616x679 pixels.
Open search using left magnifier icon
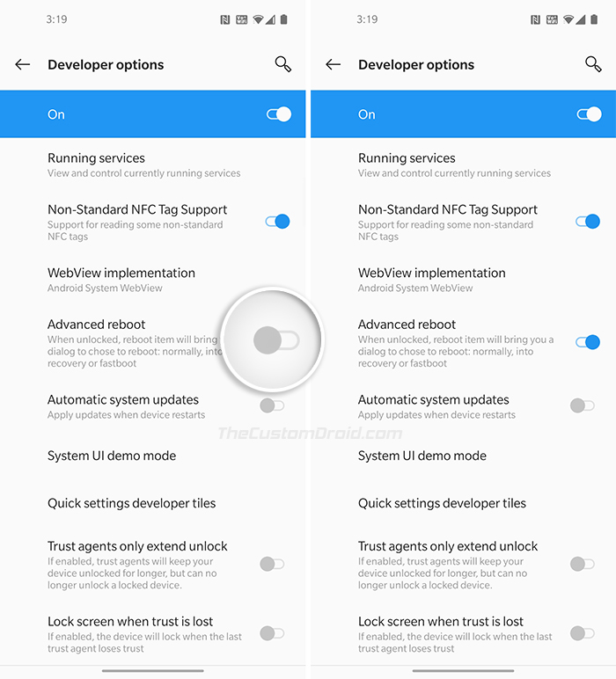(x=282, y=64)
